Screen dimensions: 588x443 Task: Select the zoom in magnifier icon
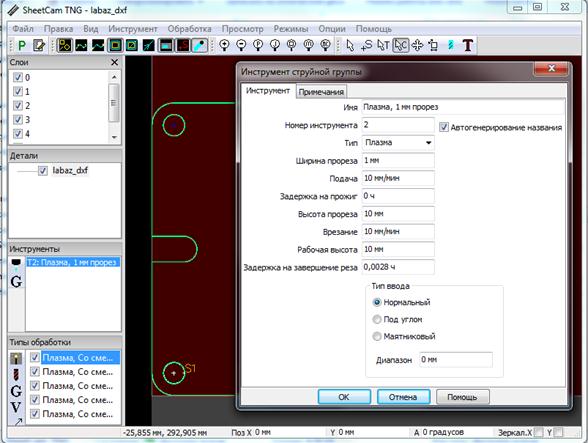point(224,45)
